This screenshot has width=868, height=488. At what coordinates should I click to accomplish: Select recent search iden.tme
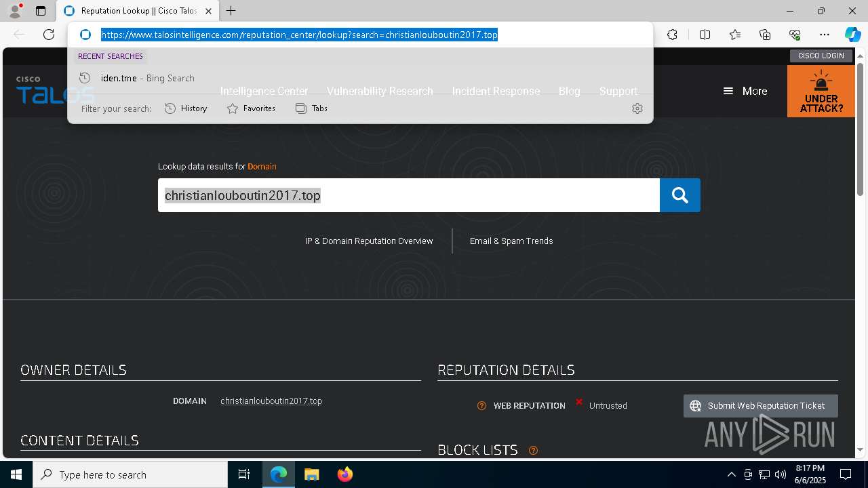point(360,78)
